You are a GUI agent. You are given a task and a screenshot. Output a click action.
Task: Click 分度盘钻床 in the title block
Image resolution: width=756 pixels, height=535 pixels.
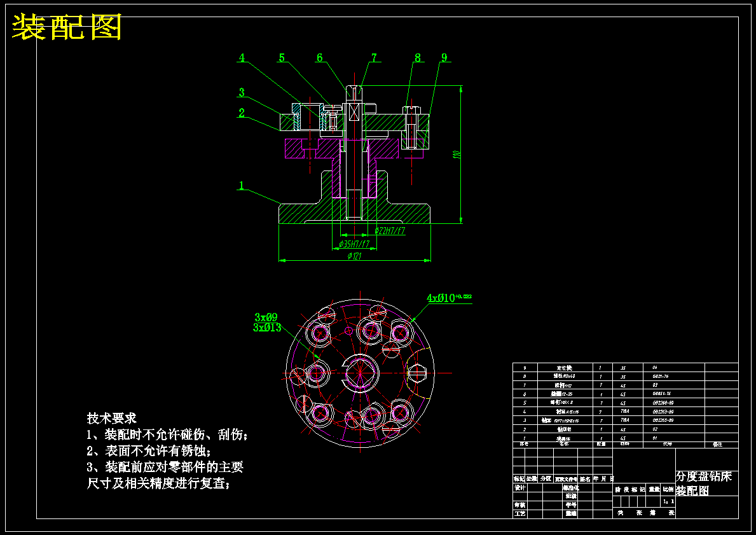click(x=704, y=477)
